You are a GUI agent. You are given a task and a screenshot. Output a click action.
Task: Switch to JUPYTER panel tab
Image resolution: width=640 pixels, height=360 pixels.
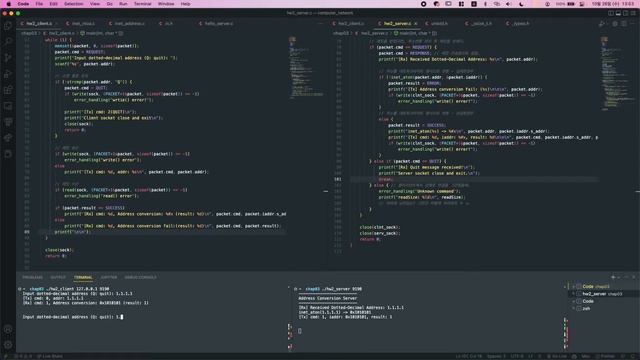pyautogui.click(x=109, y=278)
